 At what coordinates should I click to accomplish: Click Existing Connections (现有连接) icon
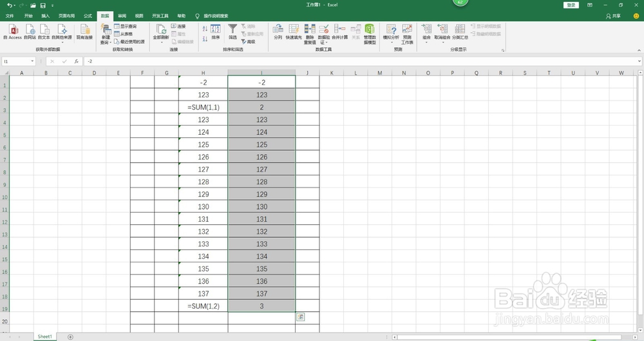(84, 32)
